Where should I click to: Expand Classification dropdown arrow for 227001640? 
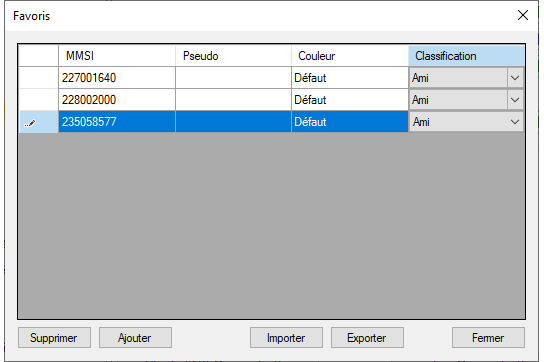[515, 78]
